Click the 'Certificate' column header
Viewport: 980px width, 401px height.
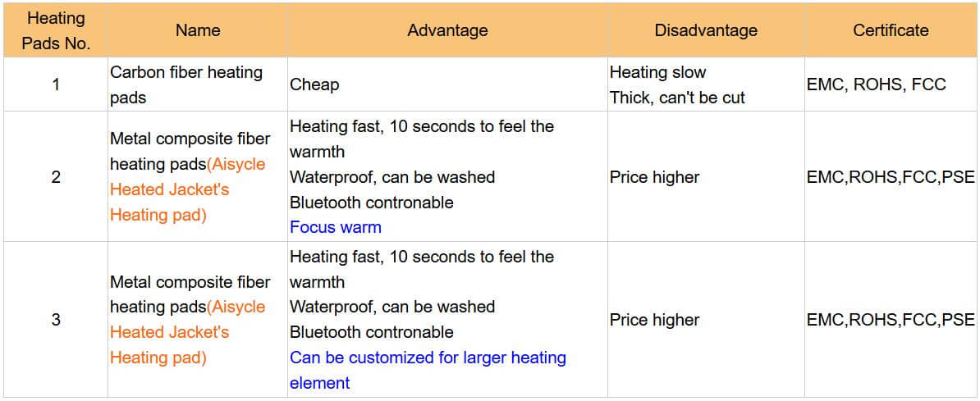pyautogui.click(x=891, y=30)
